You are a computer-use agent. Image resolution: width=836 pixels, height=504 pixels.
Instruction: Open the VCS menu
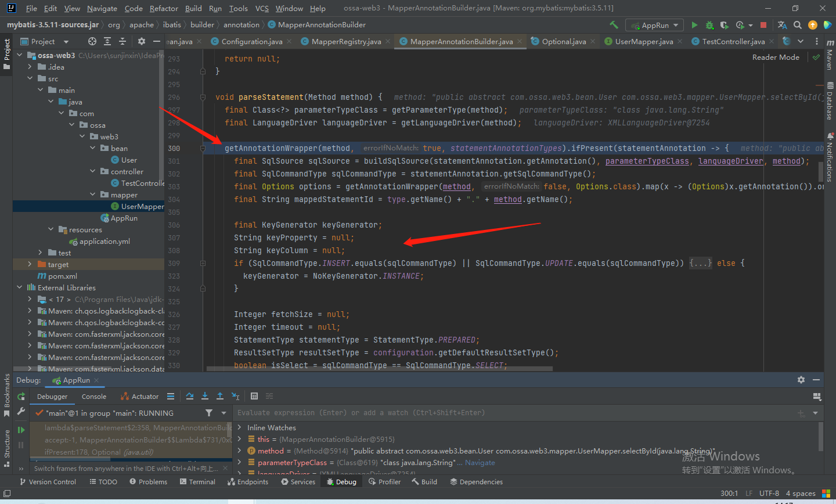(x=262, y=8)
